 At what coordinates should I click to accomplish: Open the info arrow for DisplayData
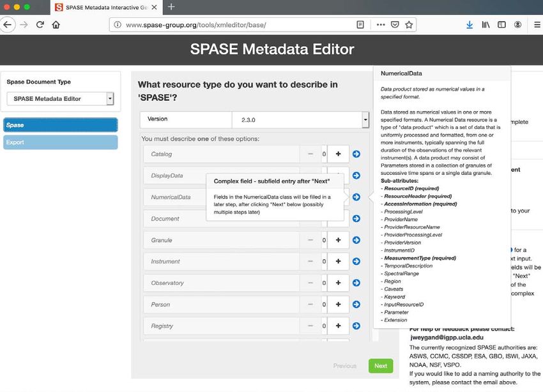pos(356,176)
